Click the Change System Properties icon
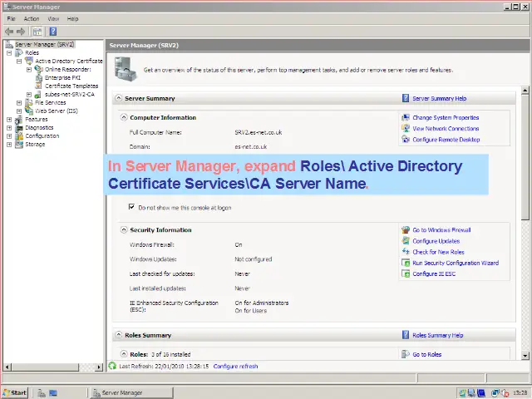Image resolution: width=532 pixels, height=399 pixels. 406,117
